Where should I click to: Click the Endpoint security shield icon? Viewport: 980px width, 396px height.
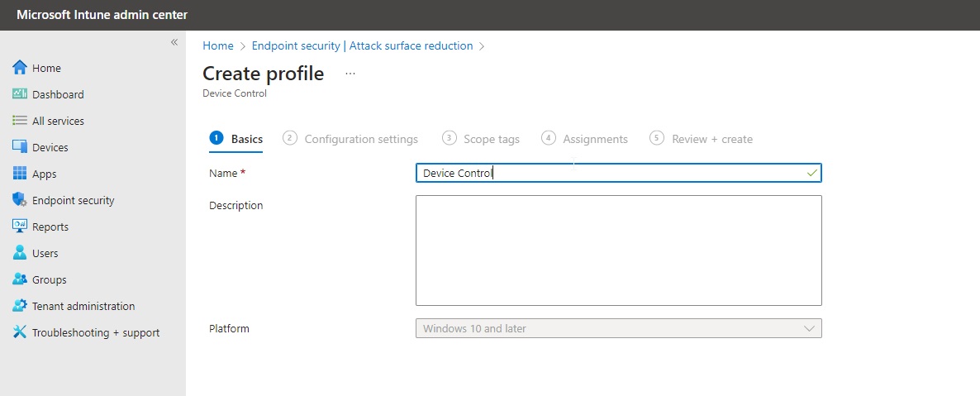[20, 200]
